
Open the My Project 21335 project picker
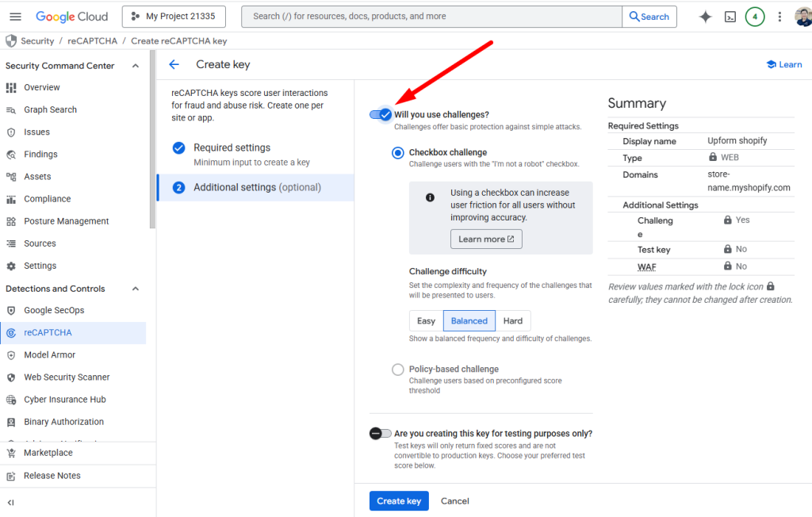click(174, 17)
